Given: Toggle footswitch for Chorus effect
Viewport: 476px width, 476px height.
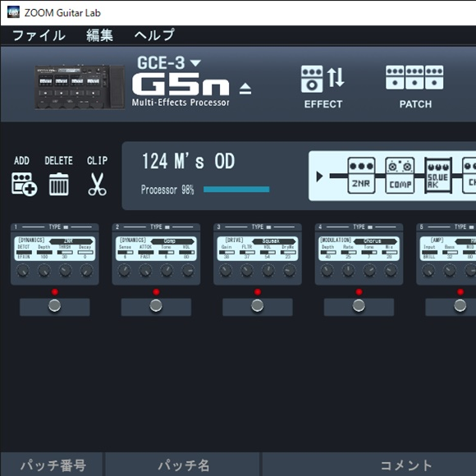Looking at the screenshot, I should coord(359,306).
